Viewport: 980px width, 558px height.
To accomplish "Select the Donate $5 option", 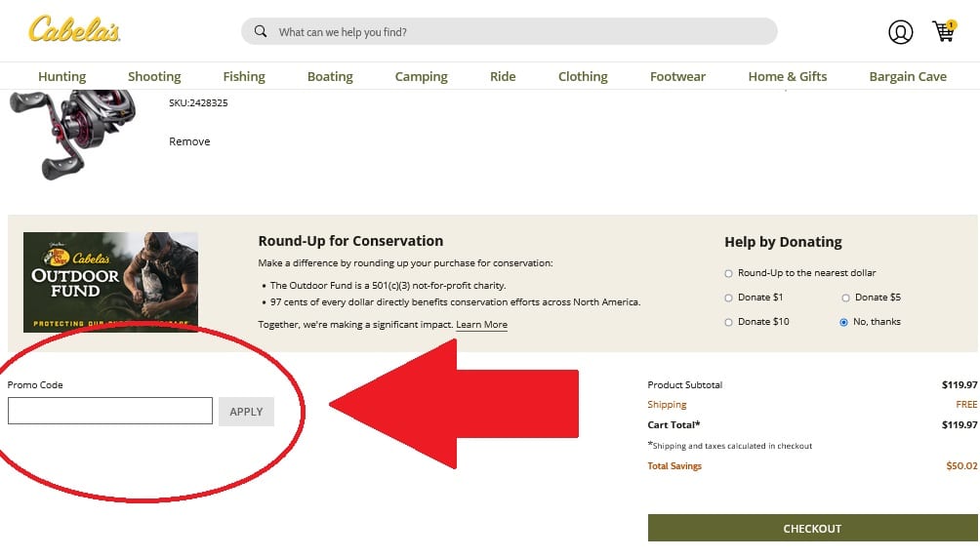I will (x=845, y=299).
